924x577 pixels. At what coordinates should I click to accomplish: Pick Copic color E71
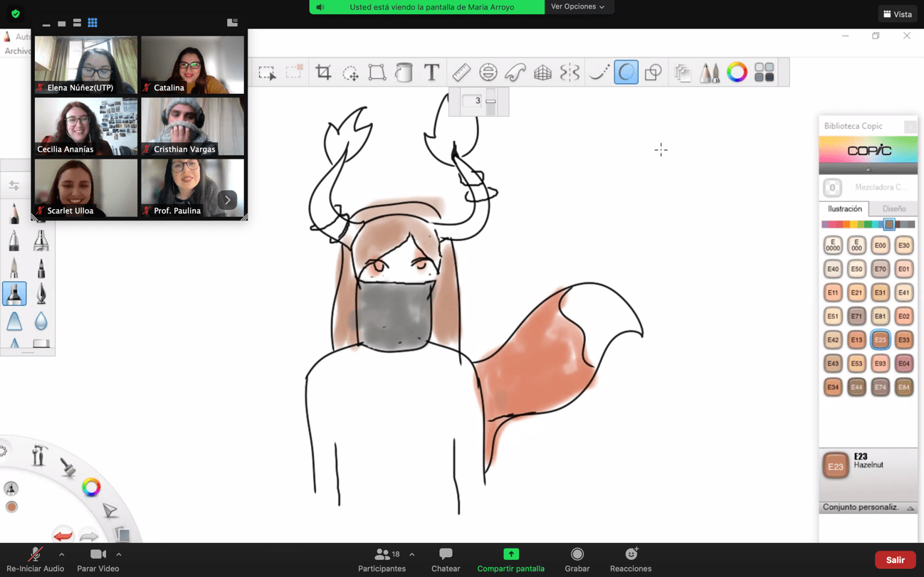[856, 316]
